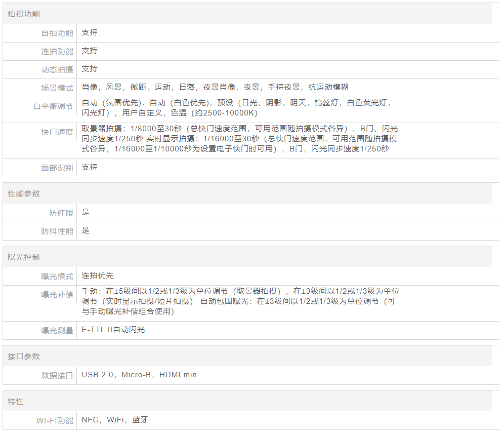Click the USB 2.0 data interface value
Viewport: 504px width, 432px height.
pos(139,375)
